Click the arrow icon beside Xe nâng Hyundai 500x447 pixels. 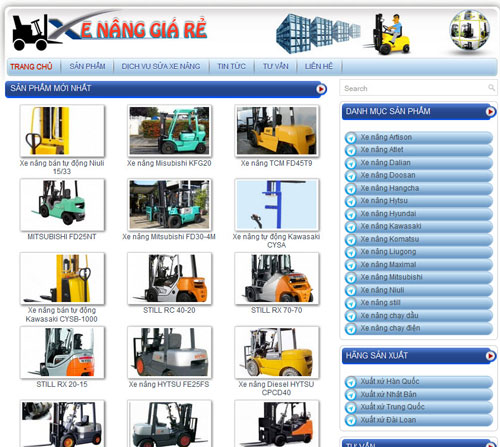click(351, 214)
